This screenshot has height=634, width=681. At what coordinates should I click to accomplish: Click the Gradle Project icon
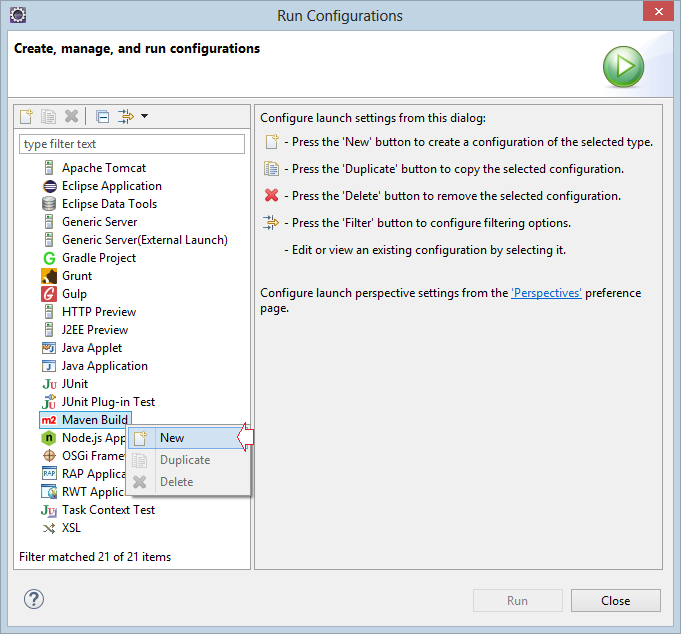pos(49,258)
